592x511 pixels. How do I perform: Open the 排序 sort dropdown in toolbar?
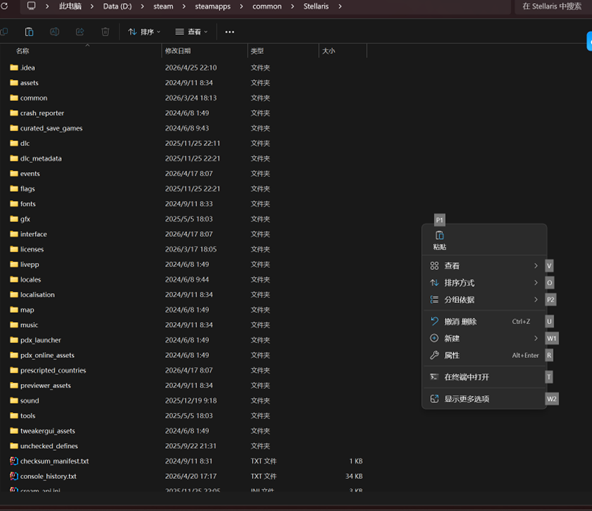tap(144, 32)
